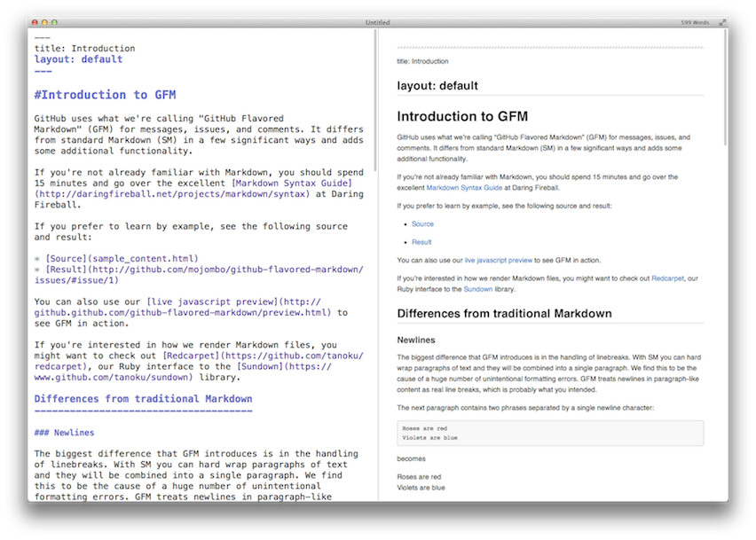Click the red close window button
Screen dimensions: 756x540
[x=35, y=22]
